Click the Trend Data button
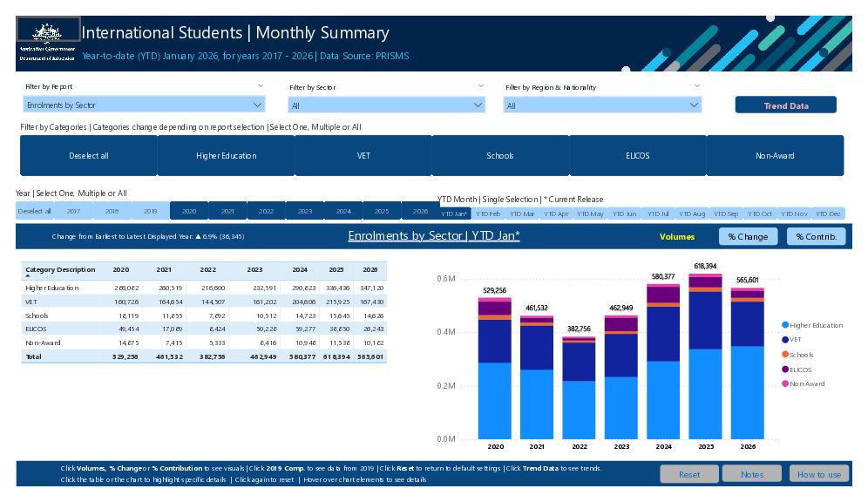The width and height of the screenshot is (868, 502). pos(787,105)
